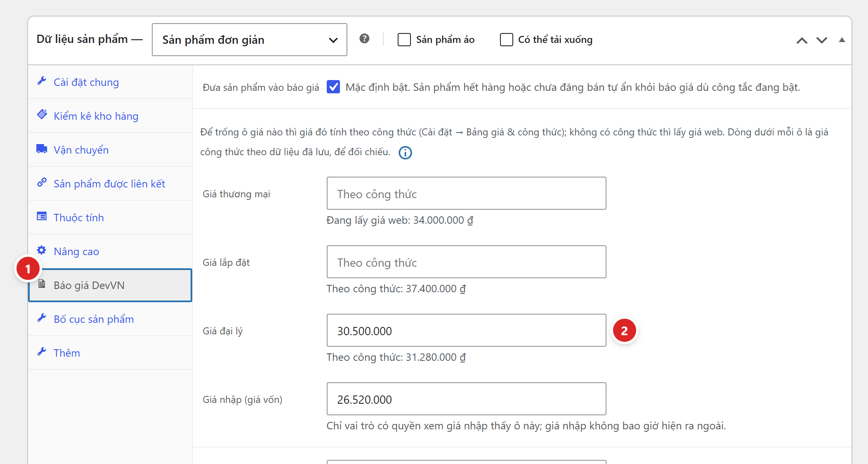Click the text Theo công thức: 31.280.000 ₫

[x=396, y=357]
